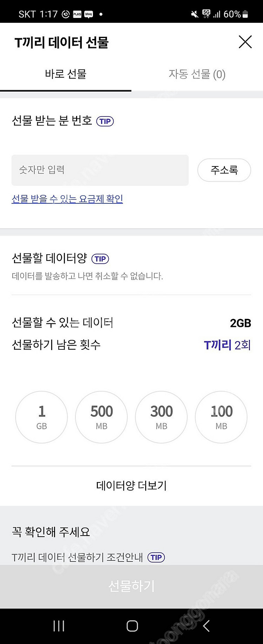Switch to the 바로 선물 tab

coord(66,74)
